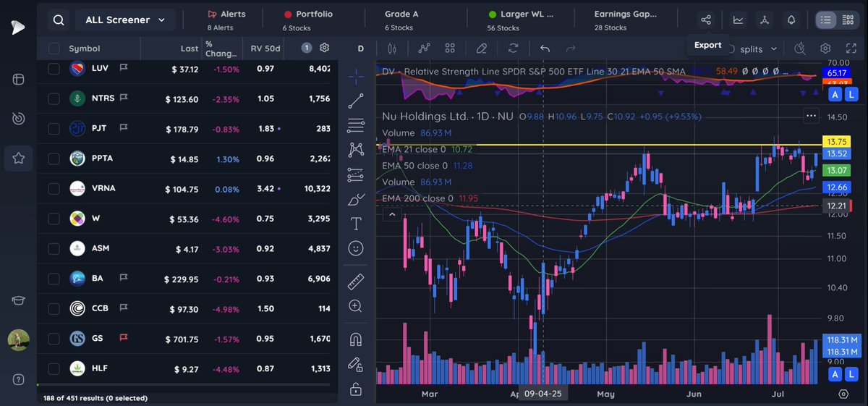The width and height of the screenshot is (868, 406).
Task: Lock all drawing tools
Action: point(355,389)
